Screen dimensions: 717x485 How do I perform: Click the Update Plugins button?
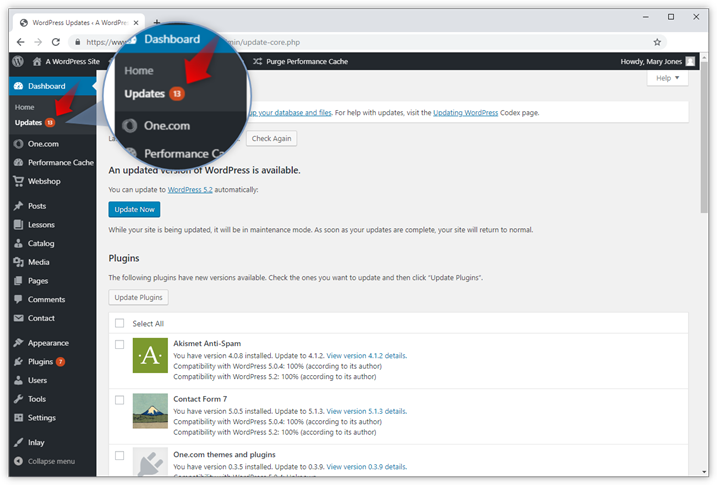(139, 297)
